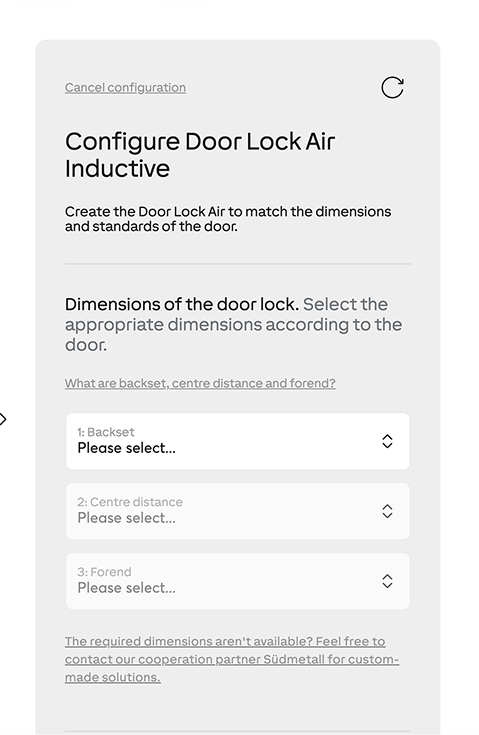Select the 3: Forend field label
This screenshot has height=735, width=479.
point(105,572)
